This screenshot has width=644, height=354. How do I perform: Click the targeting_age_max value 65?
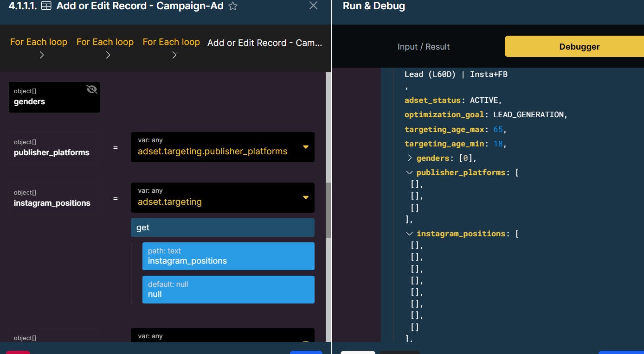[498, 129]
